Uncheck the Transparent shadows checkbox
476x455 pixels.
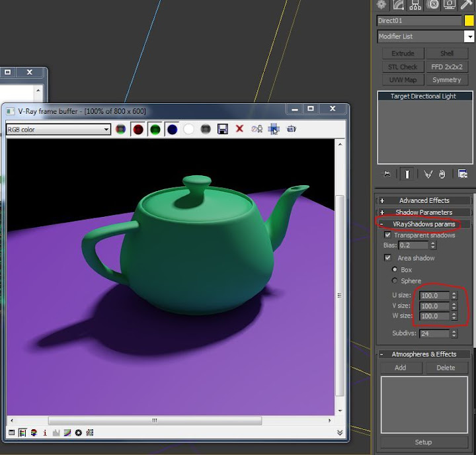(x=387, y=235)
